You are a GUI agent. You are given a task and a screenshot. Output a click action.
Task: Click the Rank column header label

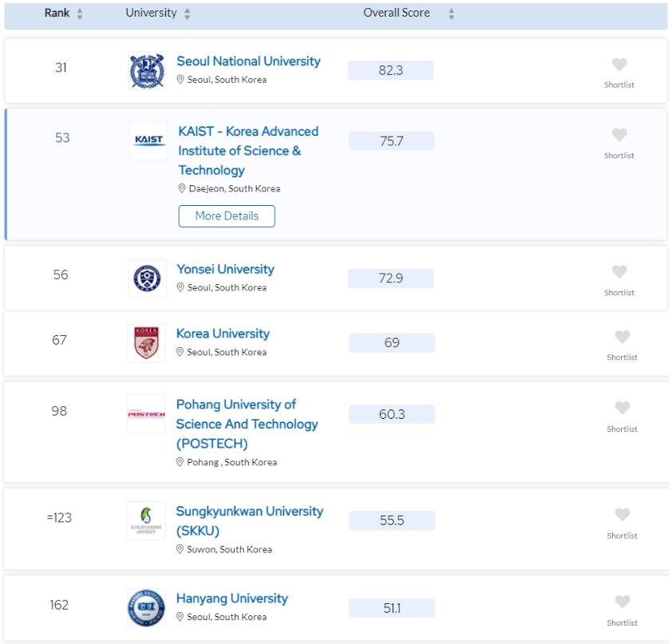coord(57,14)
